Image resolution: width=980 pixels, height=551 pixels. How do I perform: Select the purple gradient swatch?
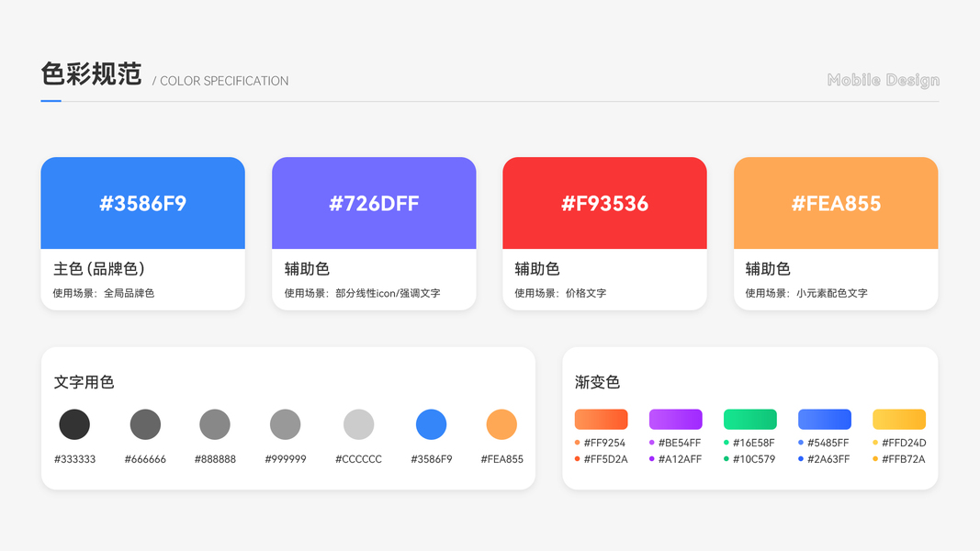tap(675, 420)
